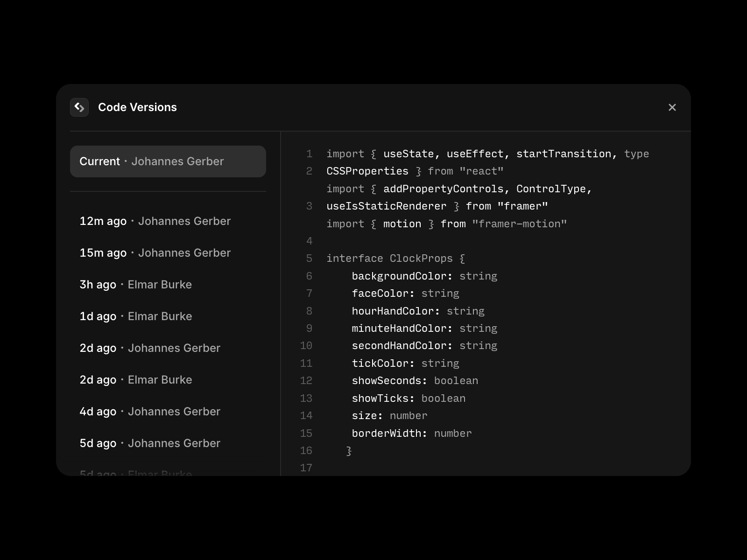View the 1d ago version by Elmar Burke
Image resolution: width=747 pixels, height=560 pixels.
(x=135, y=316)
